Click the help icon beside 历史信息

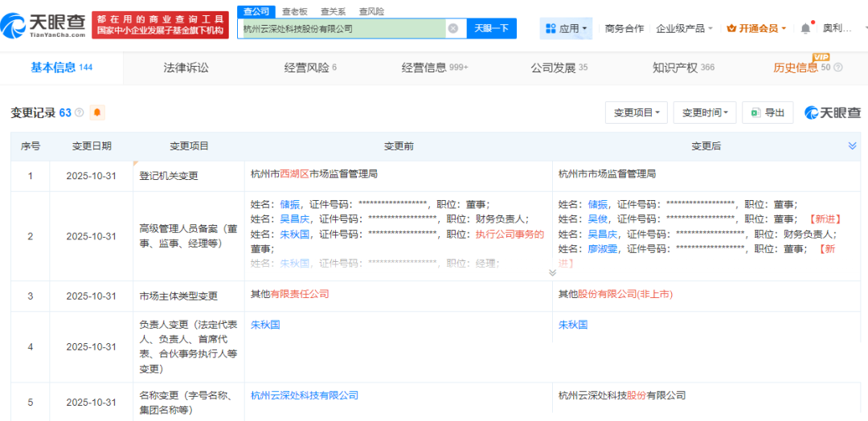click(x=839, y=68)
